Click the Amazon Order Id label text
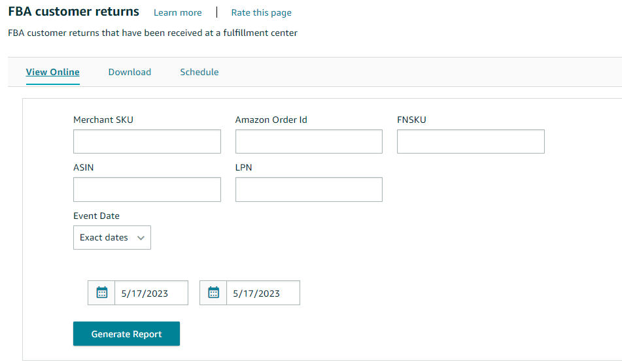Viewport: 622px width, 364px height. pyautogui.click(x=271, y=120)
